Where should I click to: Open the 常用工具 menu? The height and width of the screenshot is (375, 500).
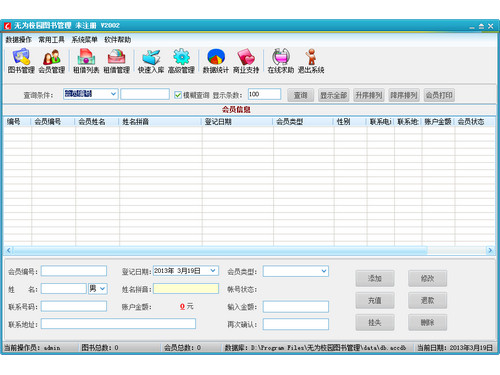(51, 40)
